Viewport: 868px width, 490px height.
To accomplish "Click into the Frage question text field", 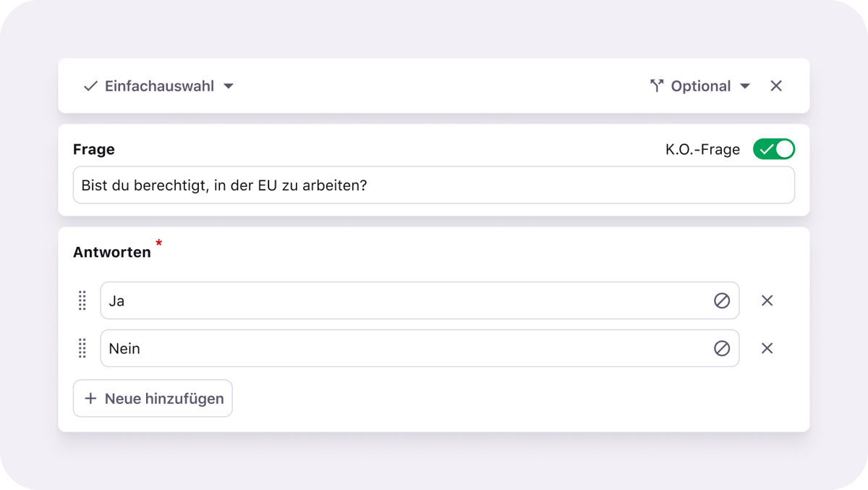I will [x=434, y=185].
